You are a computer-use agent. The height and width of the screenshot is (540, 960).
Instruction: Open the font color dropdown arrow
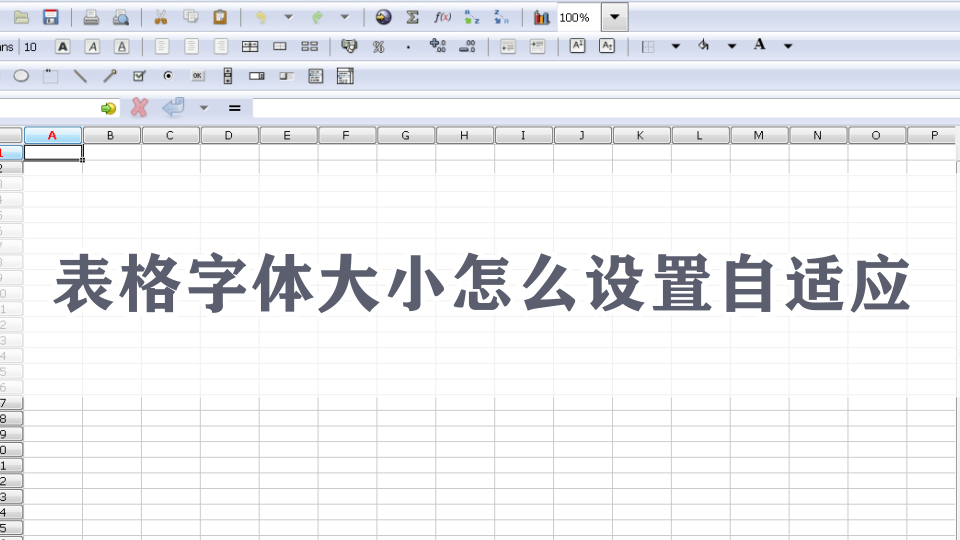tap(788, 46)
